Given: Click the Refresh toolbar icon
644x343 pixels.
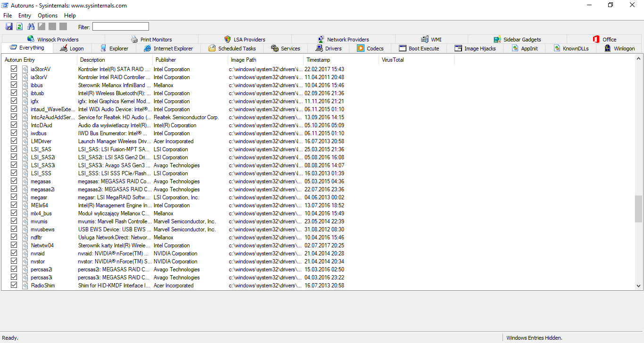Looking at the screenshot, I should (x=20, y=26).
